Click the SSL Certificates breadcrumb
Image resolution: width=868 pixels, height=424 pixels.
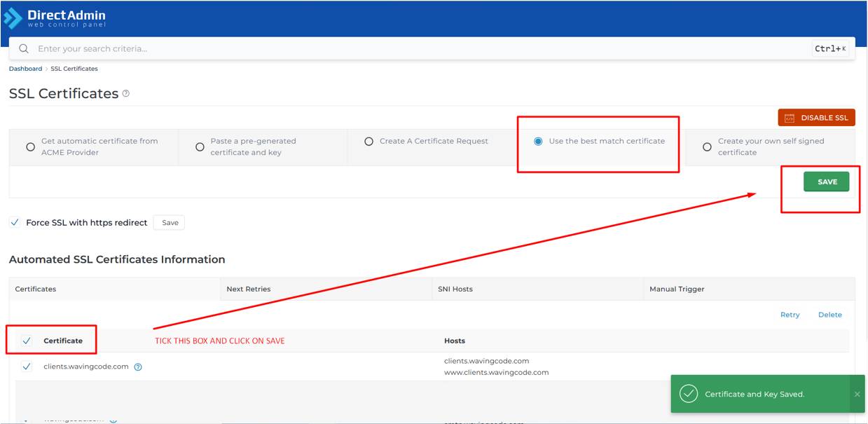(x=74, y=69)
